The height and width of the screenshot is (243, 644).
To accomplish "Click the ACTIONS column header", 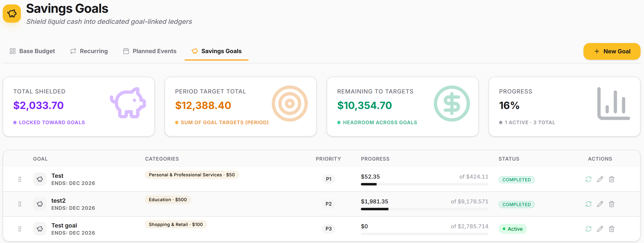I will point(600,159).
